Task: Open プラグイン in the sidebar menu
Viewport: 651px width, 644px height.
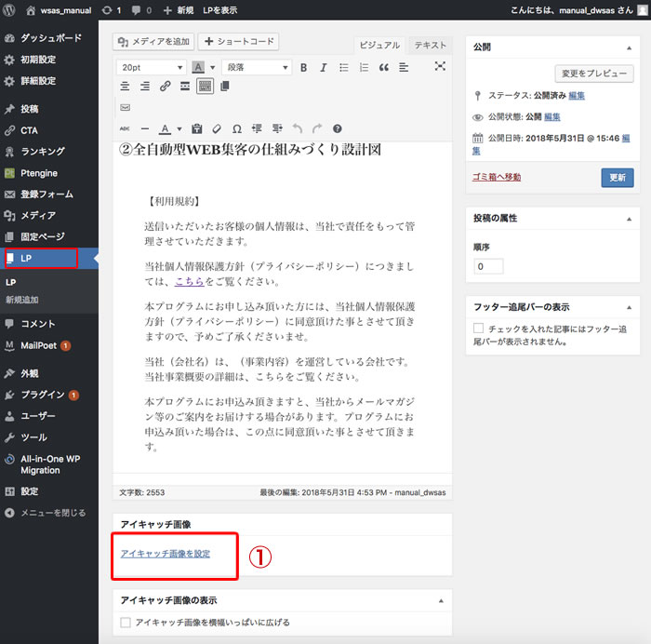Action: tap(43, 395)
